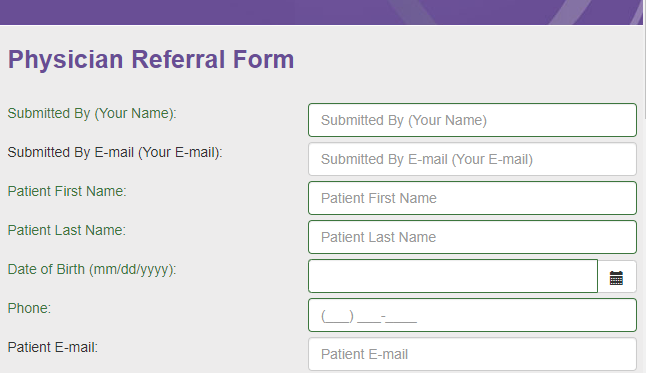Click the "Patient First Name:" label
This screenshot has width=646, height=375.
pyautogui.click(x=67, y=191)
